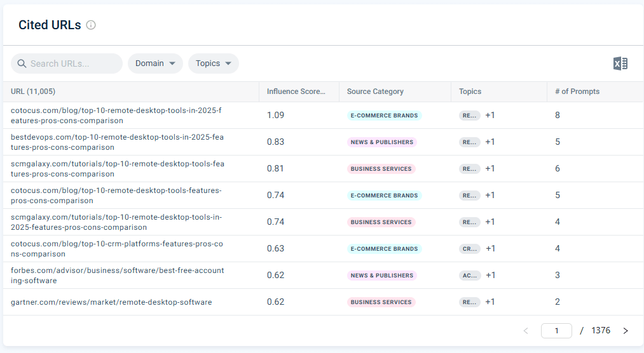Click the Excel export icon
This screenshot has width=644, height=353.
(620, 63)
